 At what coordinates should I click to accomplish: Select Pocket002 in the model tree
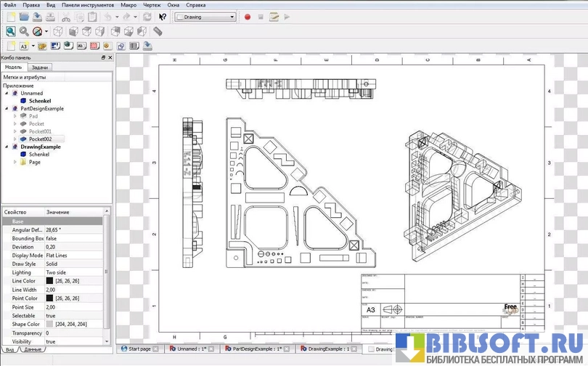click(x=40, y=139)
